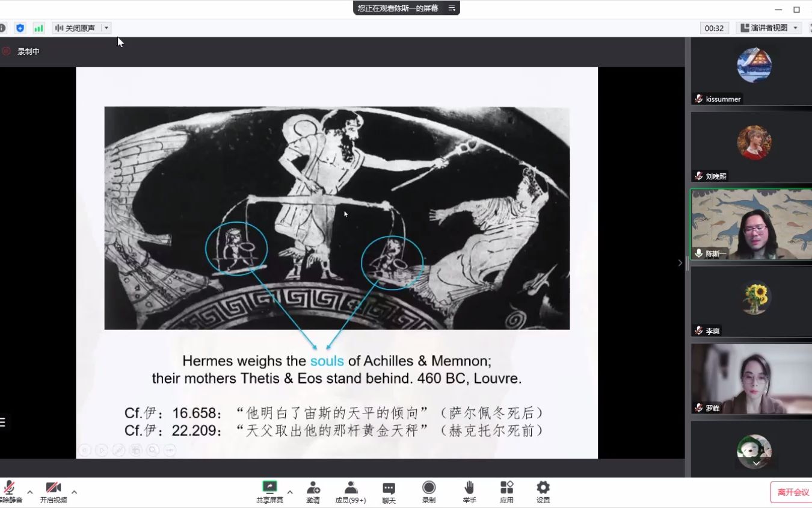812x508 pixels.
Task: Click the 录制中 recording status text
Action: click(28, 52)
